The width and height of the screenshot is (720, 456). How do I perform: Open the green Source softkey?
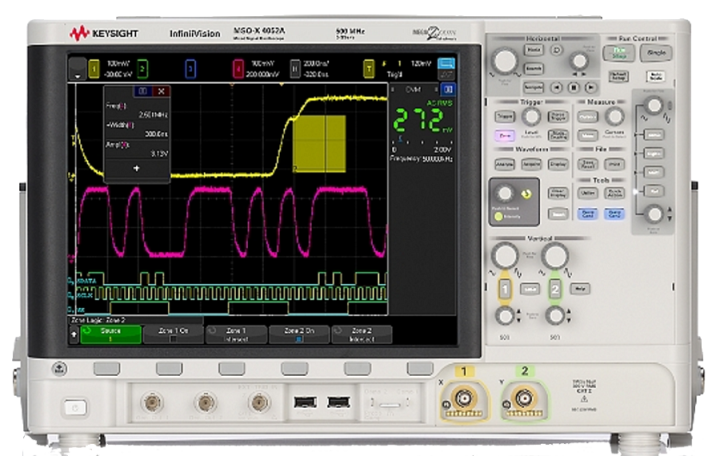coord(111,334)
